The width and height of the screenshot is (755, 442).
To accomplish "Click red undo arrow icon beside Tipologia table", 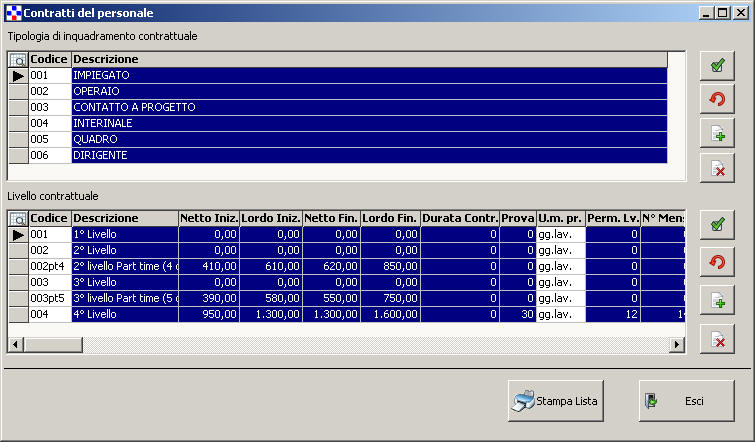I will (717, 100).
